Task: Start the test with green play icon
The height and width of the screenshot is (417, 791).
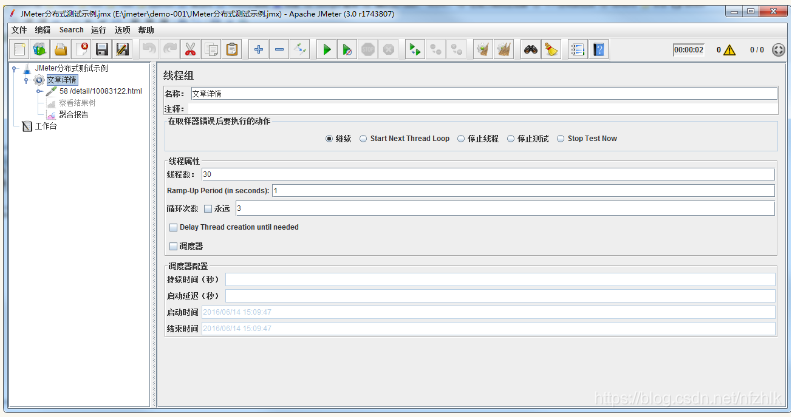Action: [326, 49]
